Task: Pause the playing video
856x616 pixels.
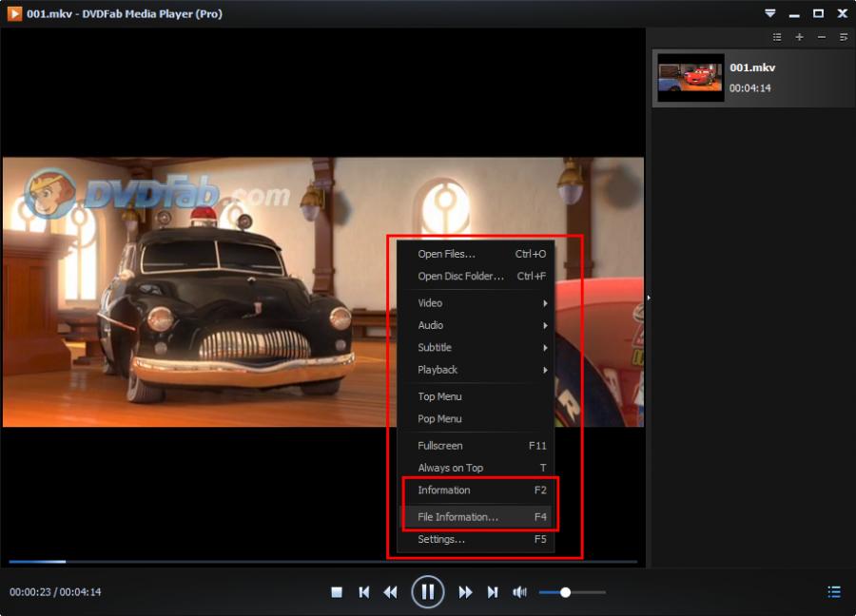Action: (x=428, y=592)
